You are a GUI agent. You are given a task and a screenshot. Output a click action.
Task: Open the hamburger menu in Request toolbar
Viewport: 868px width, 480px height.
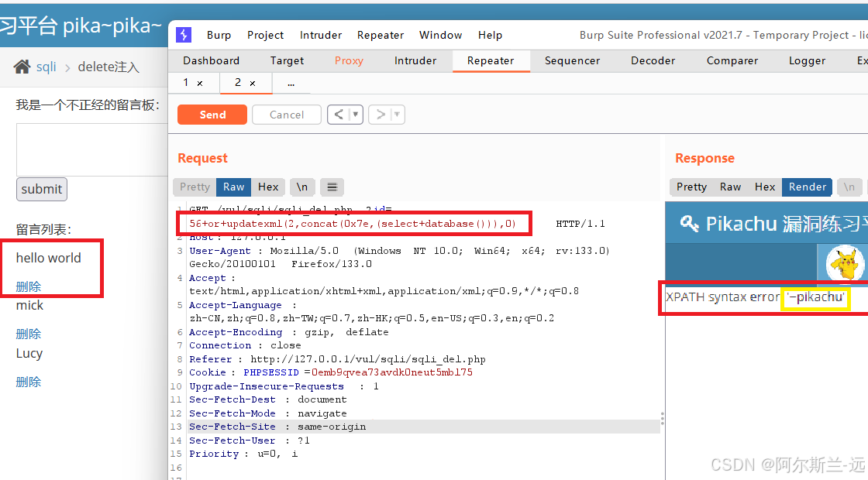[332, 187]
